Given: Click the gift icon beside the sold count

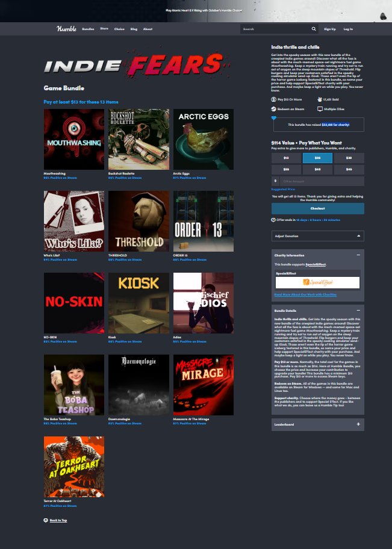Looking at the screenshot, I should click(x=320, y=99).
